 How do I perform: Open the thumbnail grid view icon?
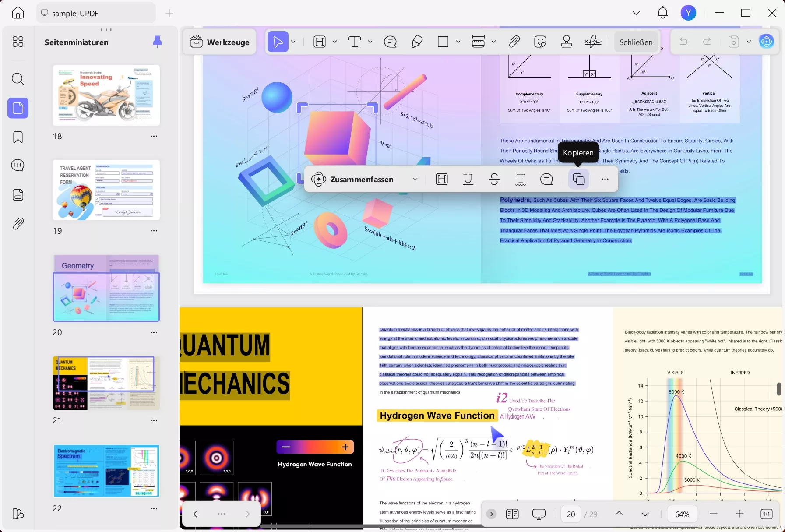tap(18, 42)
